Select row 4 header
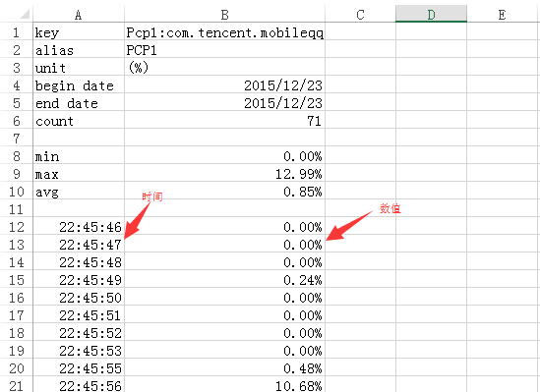This screenshot has width=540, height=392. [16, 85]
